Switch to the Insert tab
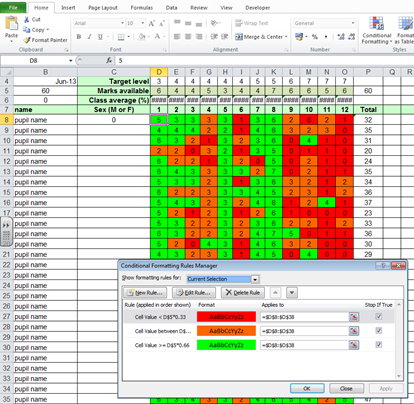 [x=68, y=7]
